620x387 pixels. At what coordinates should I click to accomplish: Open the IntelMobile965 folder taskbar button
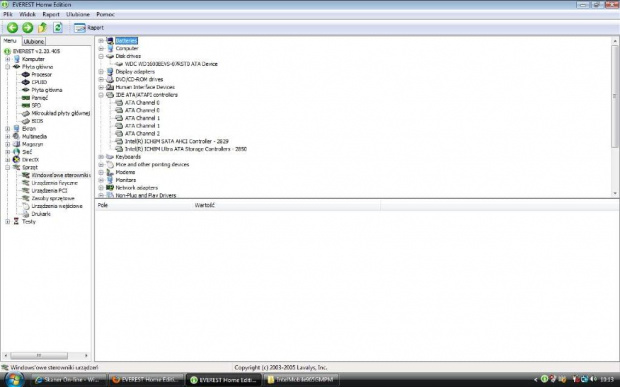pos(301,379)
